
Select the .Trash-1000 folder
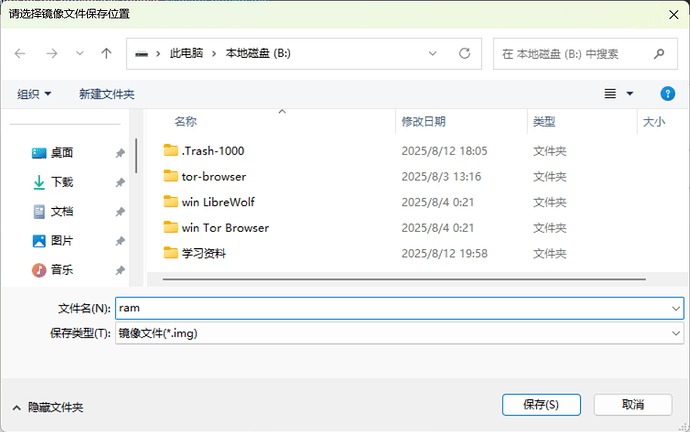(213, 151)
